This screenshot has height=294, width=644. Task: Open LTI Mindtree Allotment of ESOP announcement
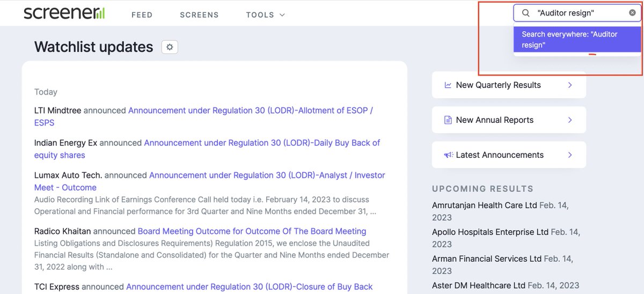click(x=203, y=116)
